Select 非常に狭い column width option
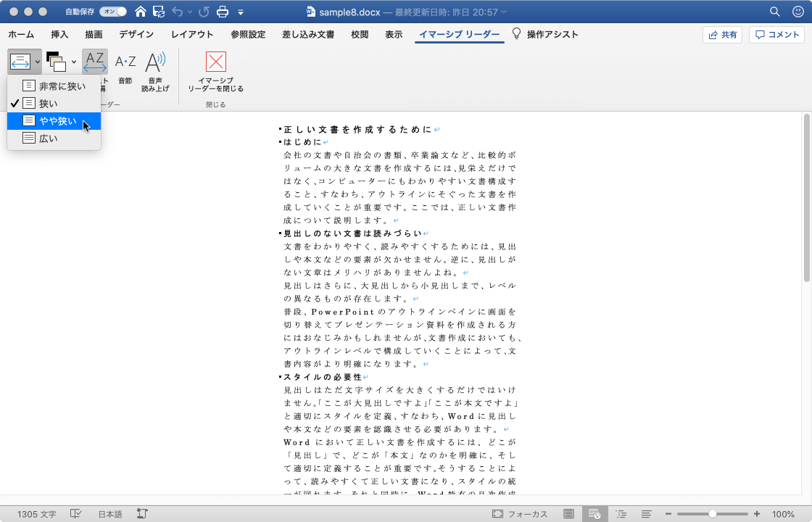 click(54, 86)
